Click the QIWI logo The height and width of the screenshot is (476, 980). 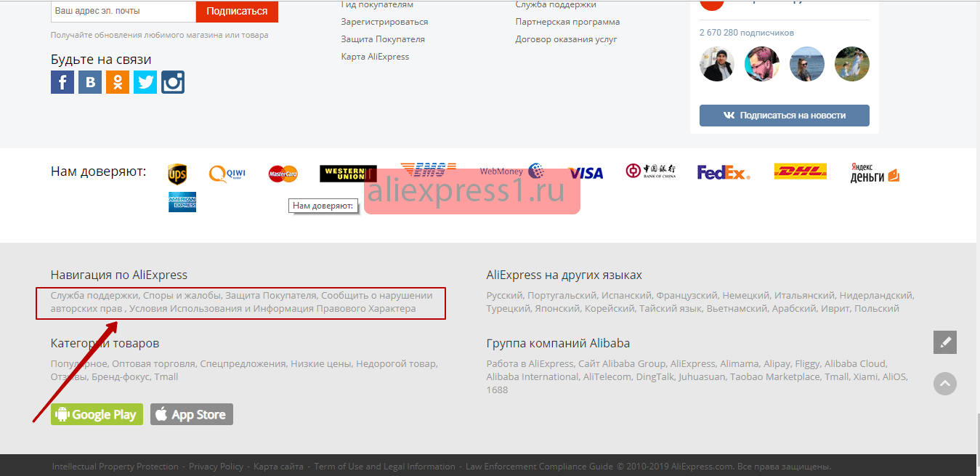227,174
